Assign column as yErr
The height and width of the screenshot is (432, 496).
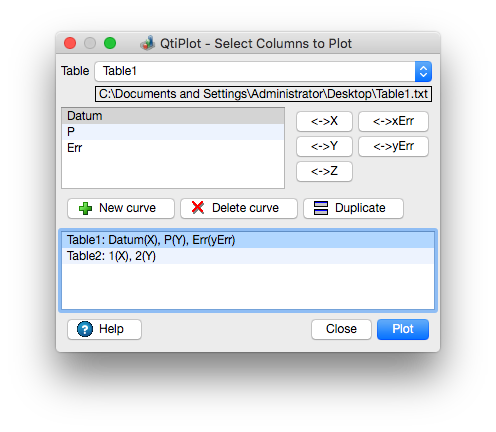tap(393, 146)
